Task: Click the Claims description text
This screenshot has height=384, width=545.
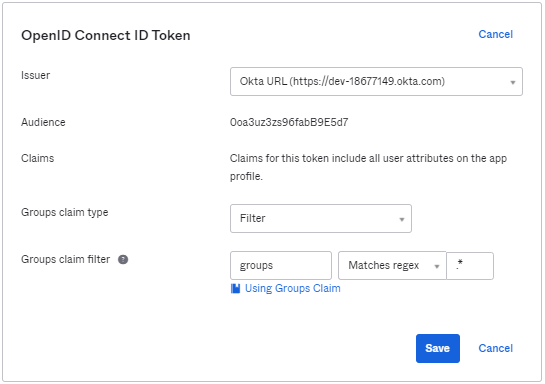Action: click(368, 167)
